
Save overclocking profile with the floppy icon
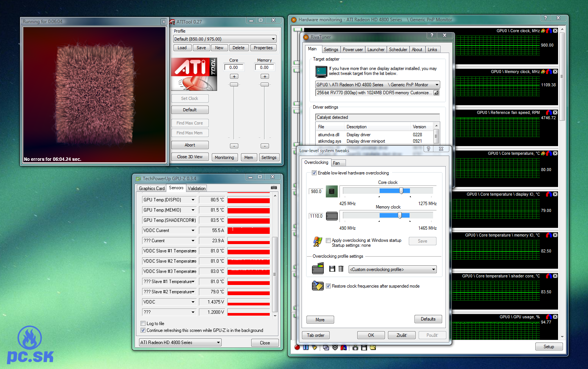[332, 269]
